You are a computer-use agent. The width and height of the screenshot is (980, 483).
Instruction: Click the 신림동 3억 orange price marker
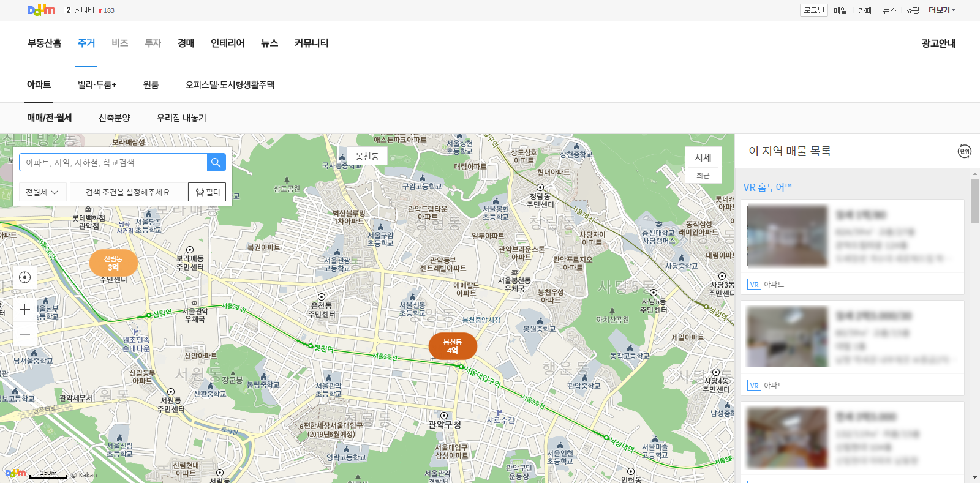(113, 263)
